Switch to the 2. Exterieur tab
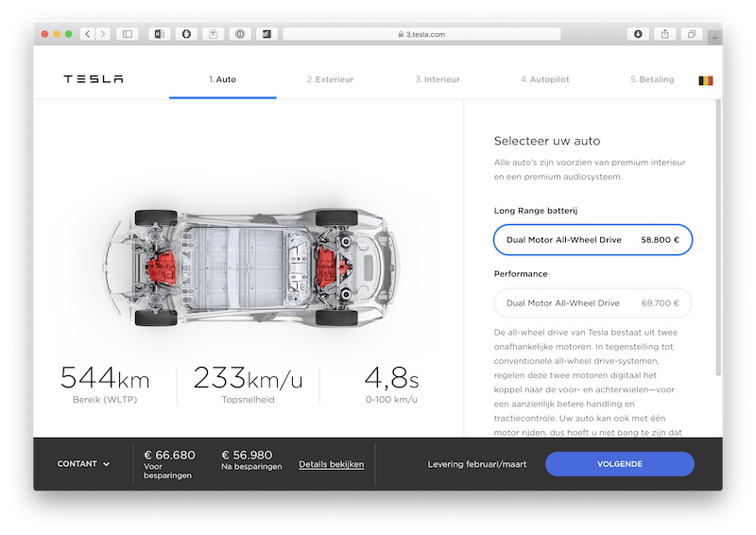Screen dimensions: 756x535 (x=330, y=79)
